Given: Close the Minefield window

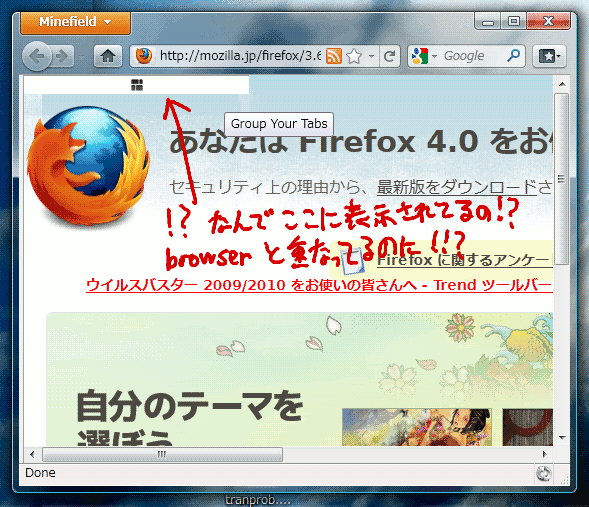Looking at the screenshot, I should click(x=548, y=21).
